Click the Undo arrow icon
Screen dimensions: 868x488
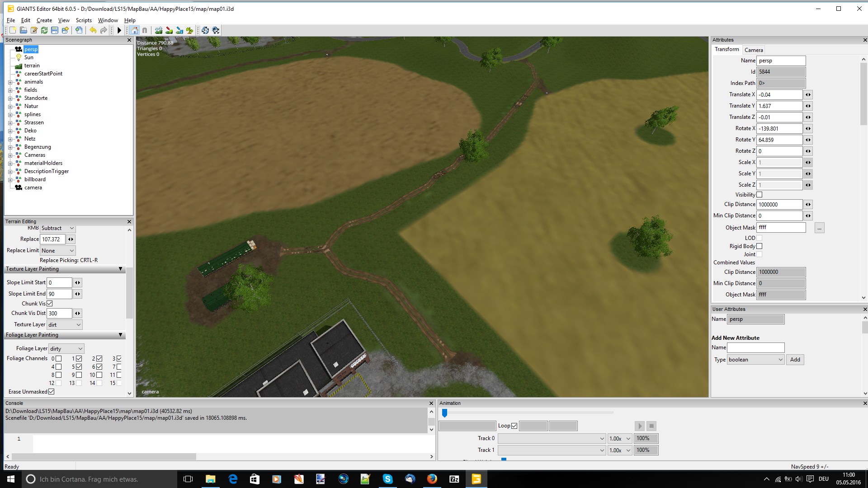coord(93,30)
